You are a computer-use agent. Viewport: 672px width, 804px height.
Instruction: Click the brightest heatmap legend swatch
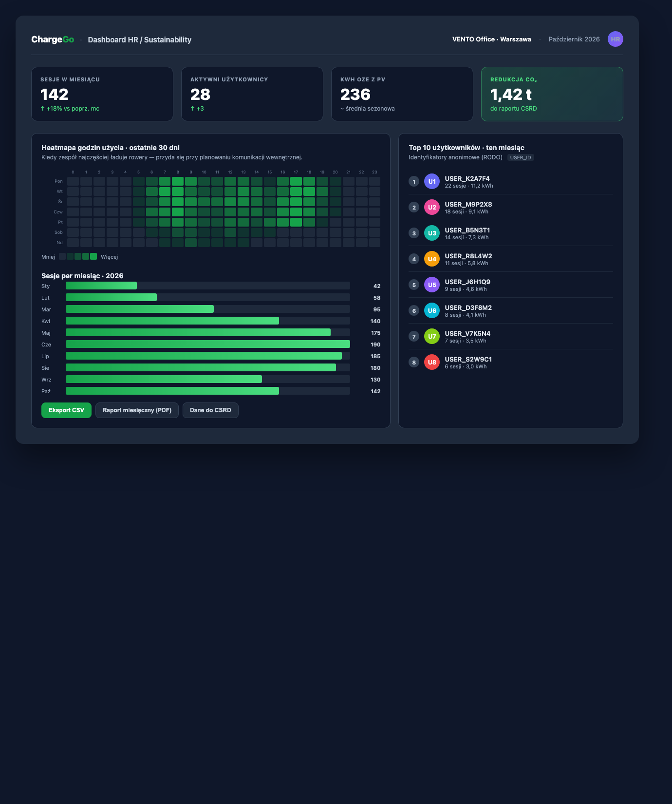(93, 256)
